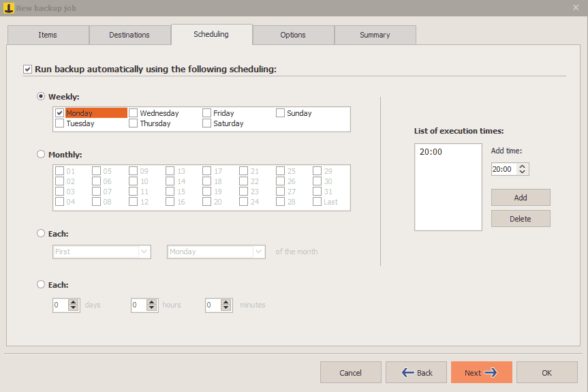This screenshot has height=392, width=588.
Task: Check day 28 of the month
Action: pyautogui.click(x=280, y=202)
